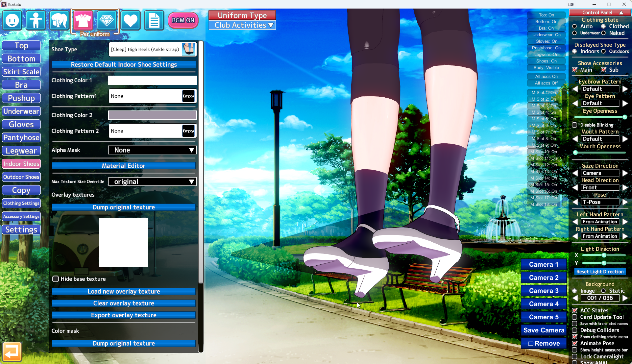This screenshot has width=632, height=364.
Task: Click Export overlay texture
Action: point(124,315)
